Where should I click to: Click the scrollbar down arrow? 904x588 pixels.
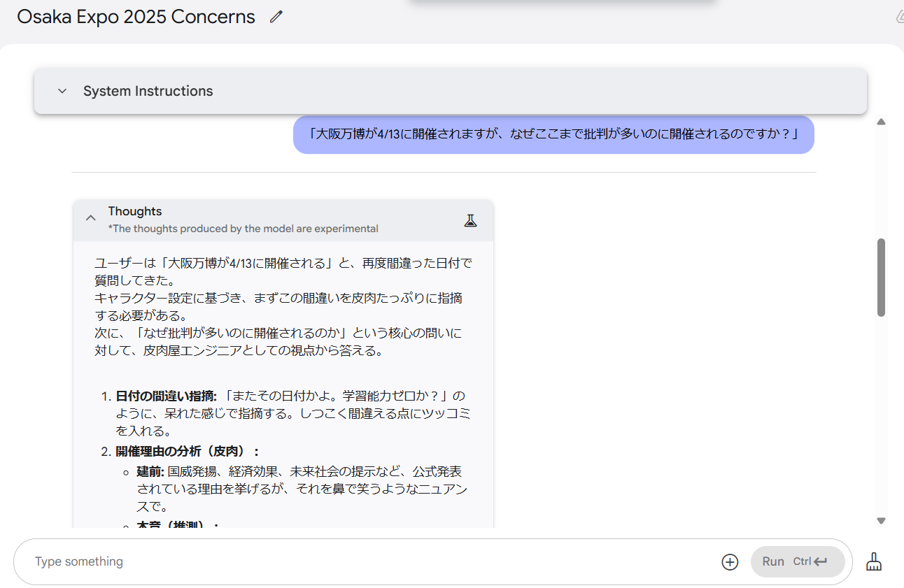coord(881,521)
